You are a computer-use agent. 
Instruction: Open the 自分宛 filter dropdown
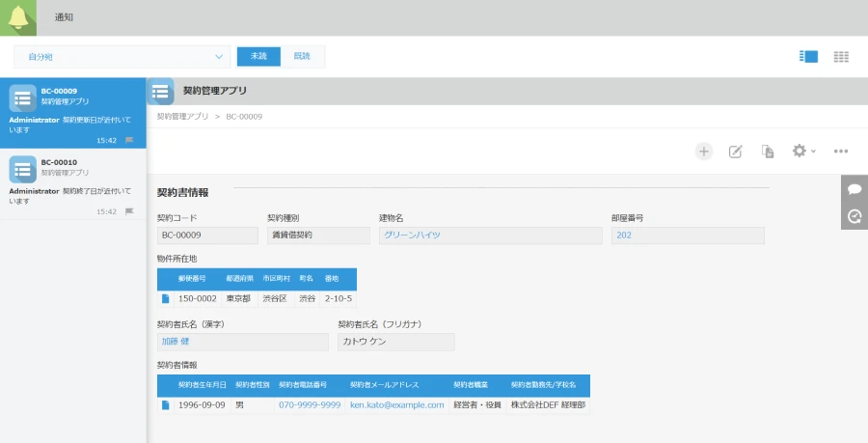[x=122, y=57]
